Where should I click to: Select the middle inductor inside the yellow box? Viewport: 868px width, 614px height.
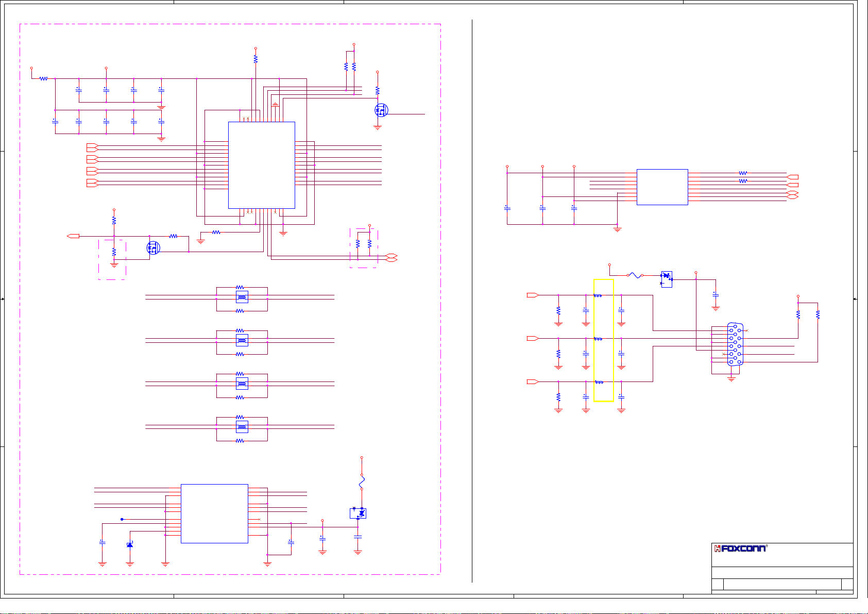pyautogui.click(x=598, y=339)
